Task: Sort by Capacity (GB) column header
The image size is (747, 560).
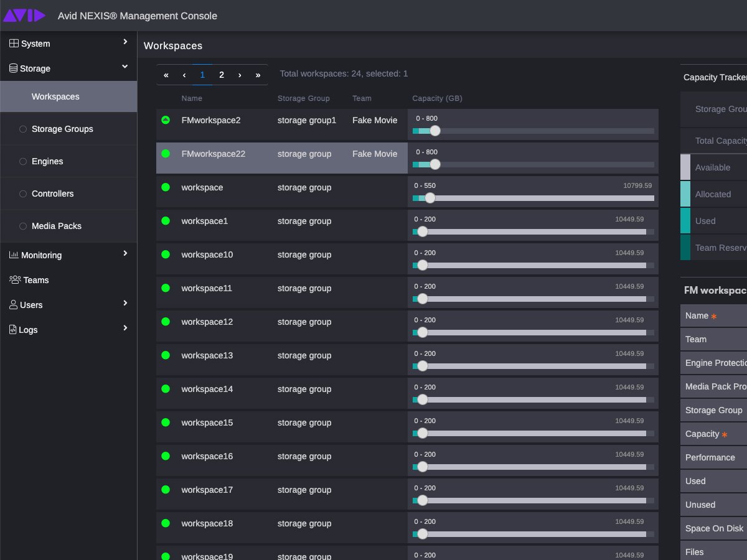Action: [437, 98]
